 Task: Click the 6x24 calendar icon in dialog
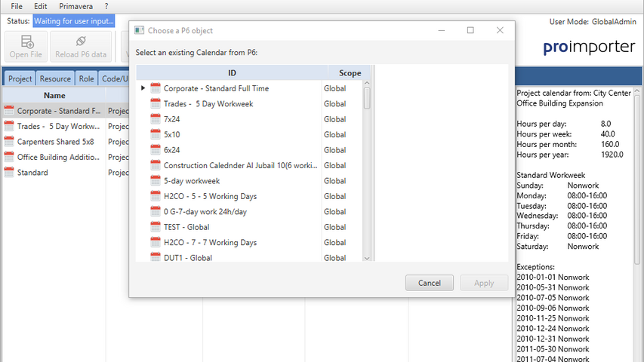point(156,150)
